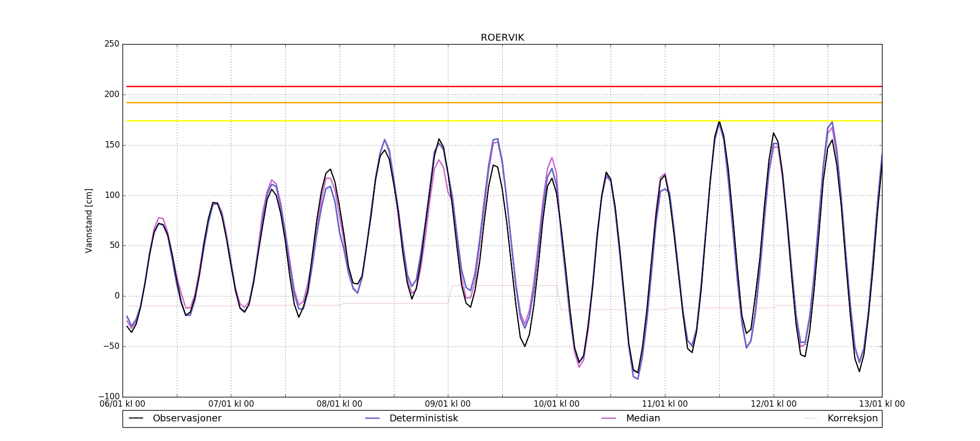Viewport: 980px width, 441px height.
Task: Select the 07/01 kl 00 x-axis tick label
Action: pos(231,404)
